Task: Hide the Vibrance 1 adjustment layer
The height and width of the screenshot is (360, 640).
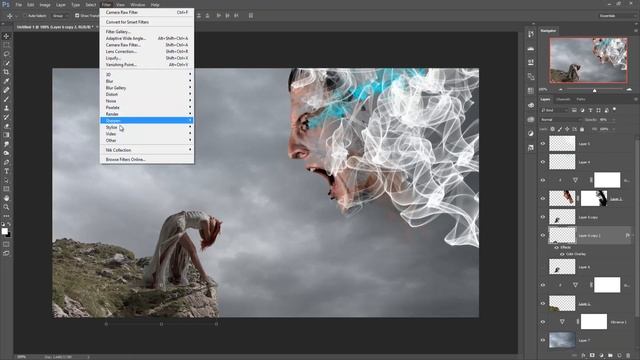Action: (543, 322)
